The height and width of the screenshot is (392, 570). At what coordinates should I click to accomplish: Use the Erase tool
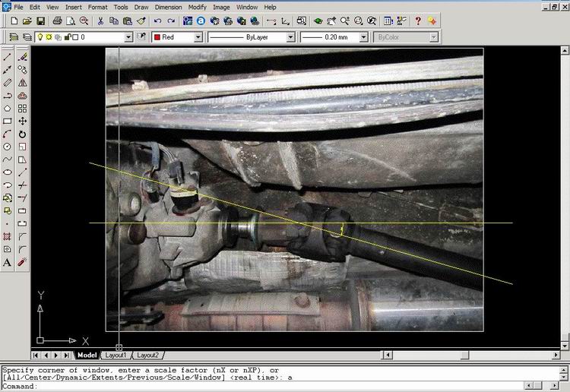[23, 56]
